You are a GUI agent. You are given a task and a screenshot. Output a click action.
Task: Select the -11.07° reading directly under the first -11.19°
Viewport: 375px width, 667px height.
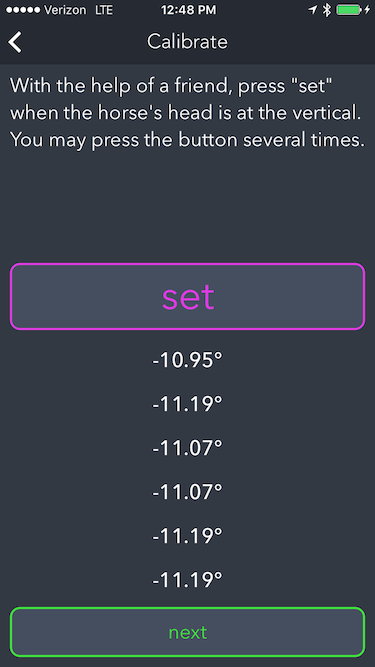[188, 448]
